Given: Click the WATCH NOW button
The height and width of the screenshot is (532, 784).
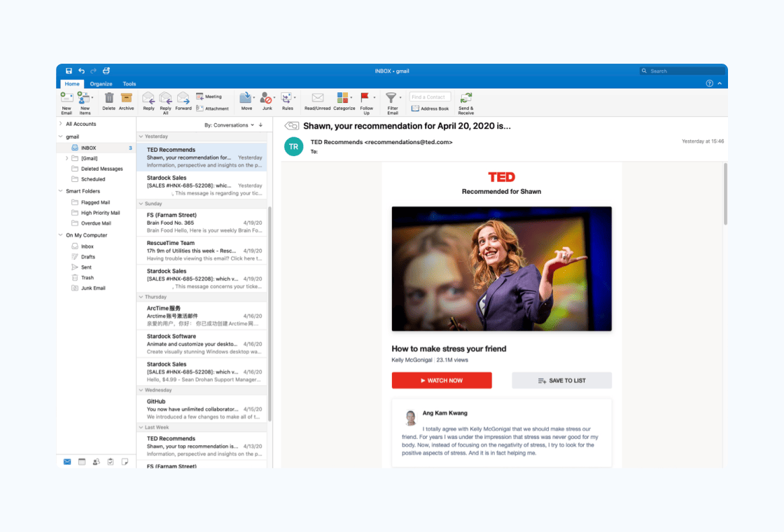Looking at the screenshot, I should point(442,381).
